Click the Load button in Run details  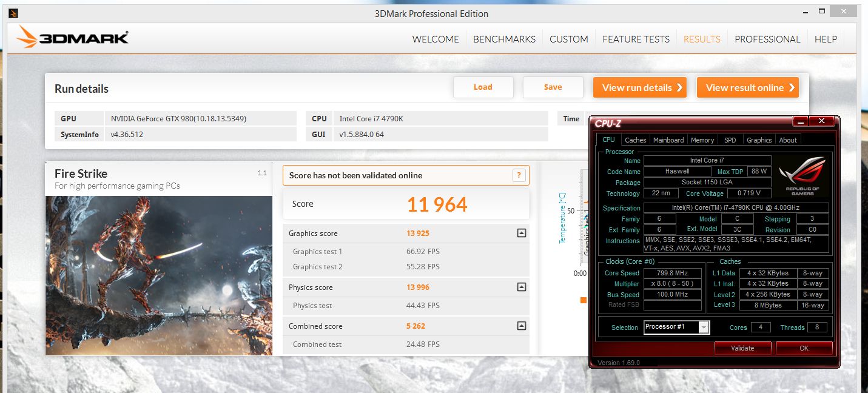(x=483, y=87)
